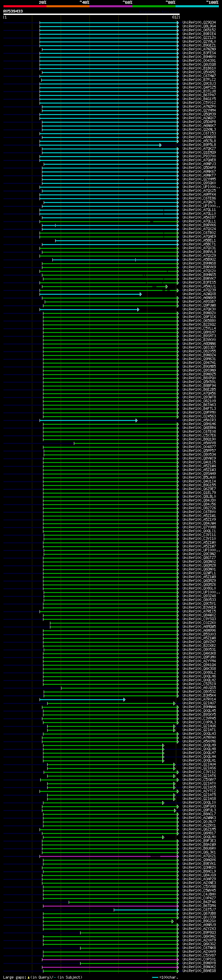Click the UniRef100_Q93WT8 hit name
Viewport: 222px width, 980px height.
[x=199, y=397]
